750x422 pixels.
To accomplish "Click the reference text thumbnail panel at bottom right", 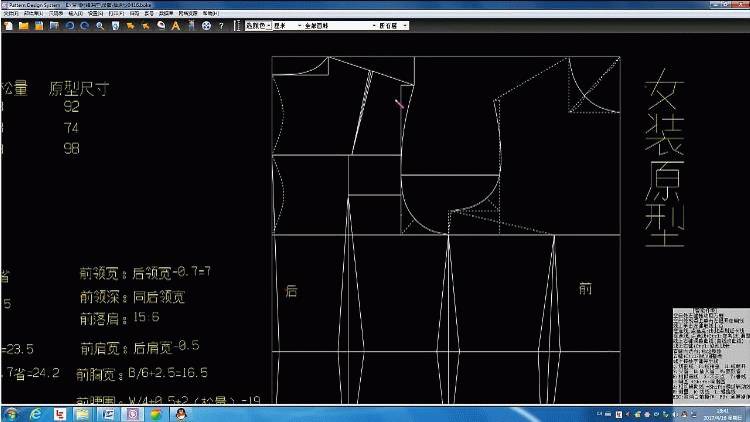I will [x=711, y=355].
